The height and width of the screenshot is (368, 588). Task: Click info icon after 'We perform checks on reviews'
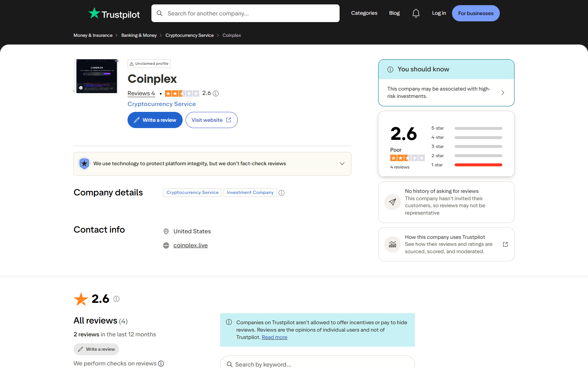coord(161,364)
